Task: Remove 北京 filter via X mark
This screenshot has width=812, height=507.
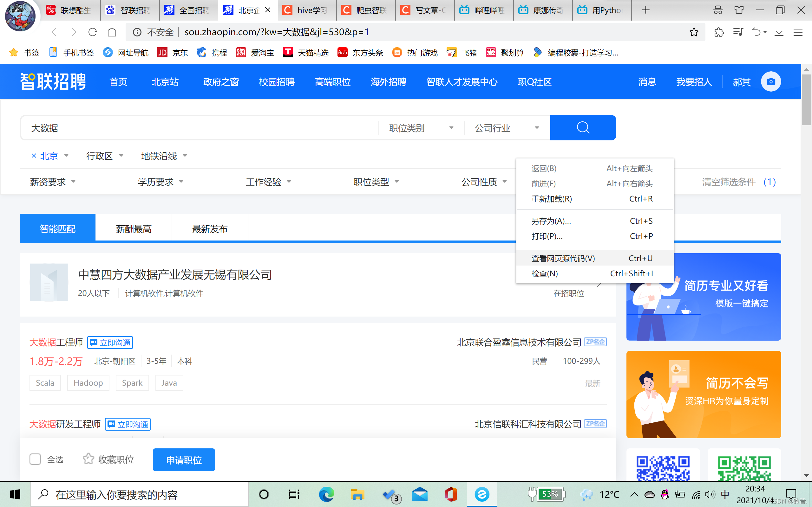Action: point(34,156)
